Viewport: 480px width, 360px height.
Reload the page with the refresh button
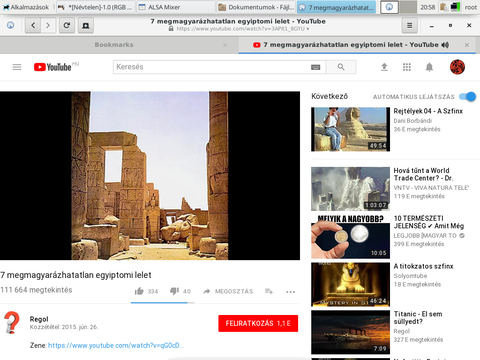pos(67,25)
